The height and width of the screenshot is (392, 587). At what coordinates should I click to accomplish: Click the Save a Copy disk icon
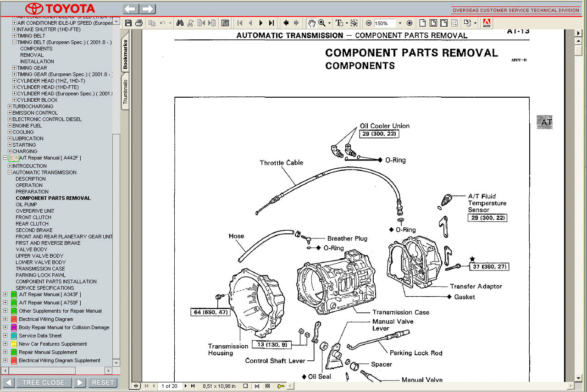pyautogui.click(x=128, y=23)
